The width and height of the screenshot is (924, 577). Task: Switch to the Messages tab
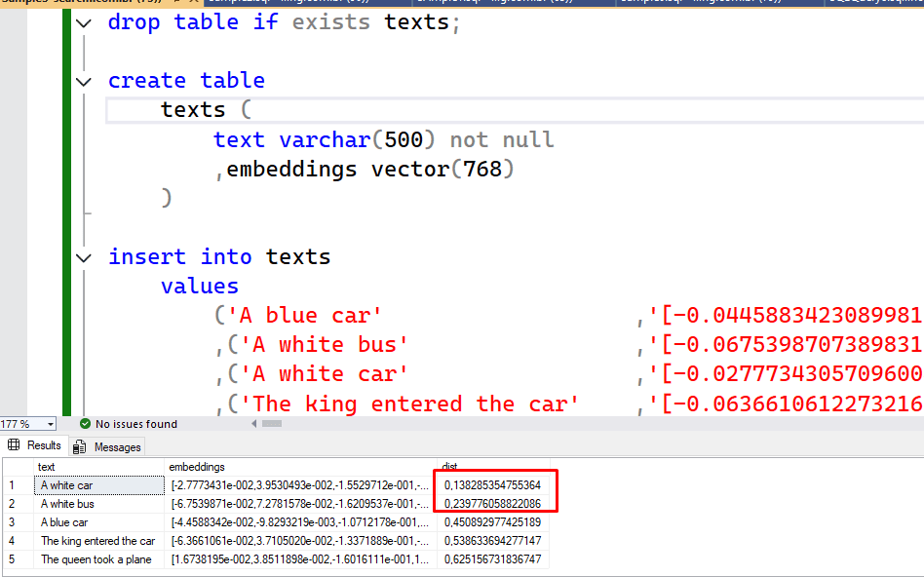point(107,446)
